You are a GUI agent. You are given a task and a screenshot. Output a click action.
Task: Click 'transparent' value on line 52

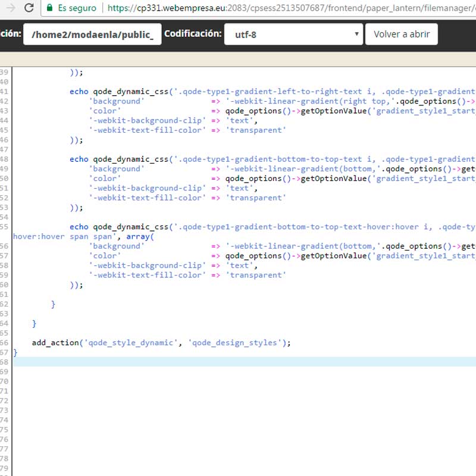[x=256, y=198]
